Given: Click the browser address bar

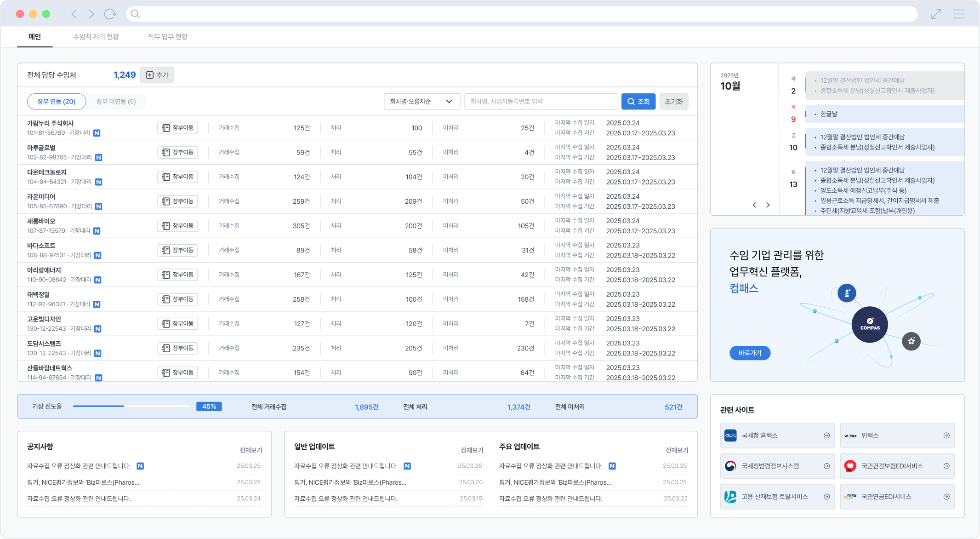Looking at the screenshot, I should pyautogui.click(x=522, y=14).
